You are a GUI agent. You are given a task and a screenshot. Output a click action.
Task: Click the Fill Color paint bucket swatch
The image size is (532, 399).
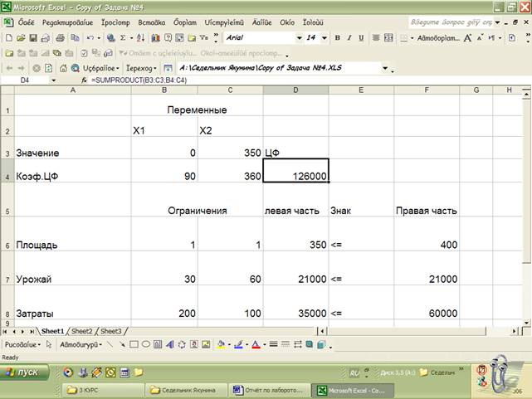[x=221, y=343]
